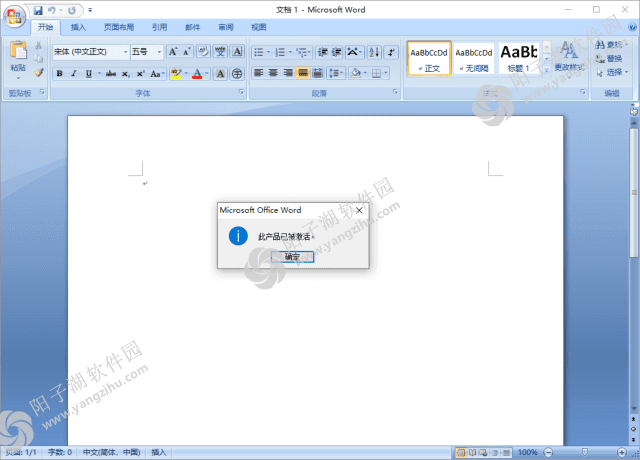Open the 页面布局 (Page Layout) tab
Screen dimensions: 640x460
[x=119, y=27]
